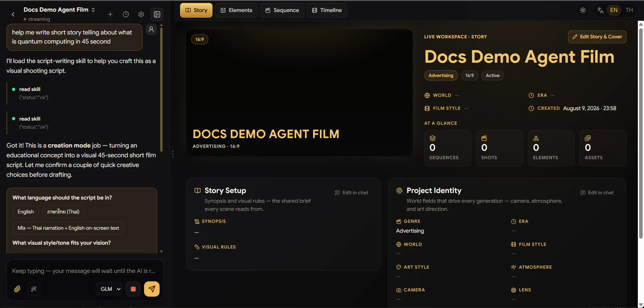Switch to the Sequence tab
This screenshot has width=644, height=308.
coord(282,10)
